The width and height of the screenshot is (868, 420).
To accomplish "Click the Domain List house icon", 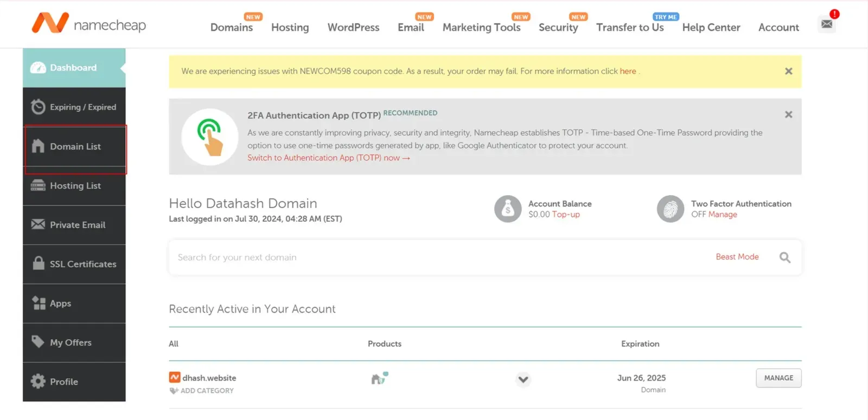I will (x=38, y=146).
